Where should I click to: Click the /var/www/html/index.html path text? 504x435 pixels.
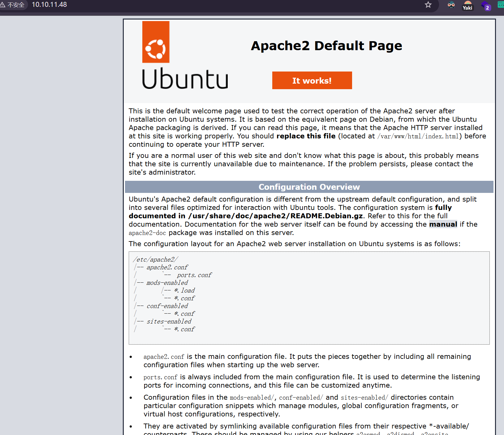point(418,136)
